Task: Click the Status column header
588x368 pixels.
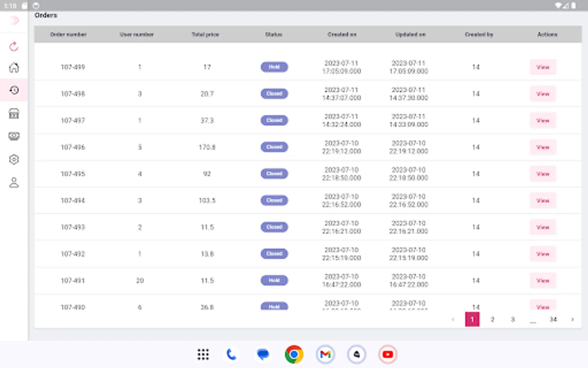Action: 274,34
